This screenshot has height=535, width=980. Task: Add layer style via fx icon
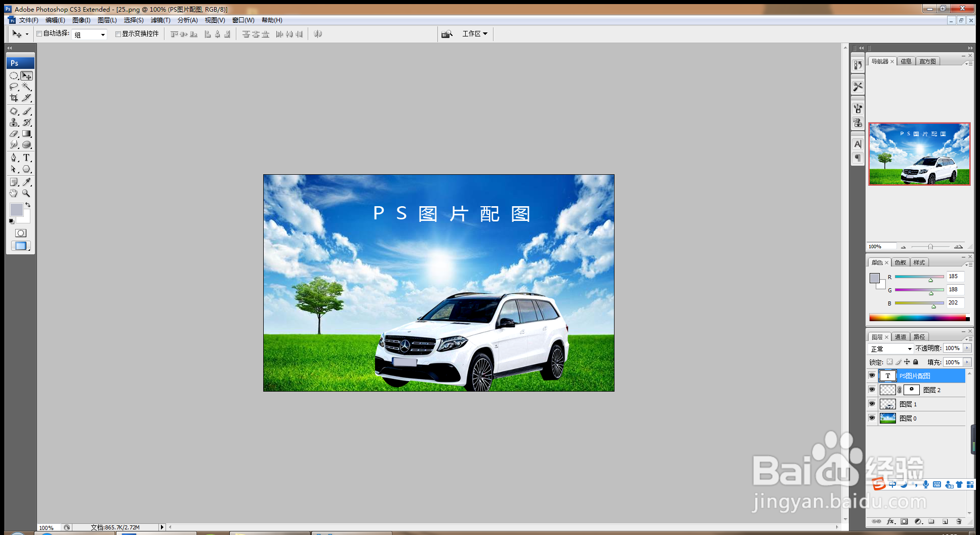point(890,521)
